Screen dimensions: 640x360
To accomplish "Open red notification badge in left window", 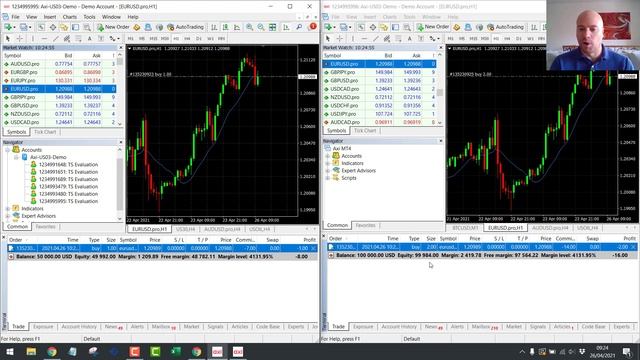I will pos(313,26).
